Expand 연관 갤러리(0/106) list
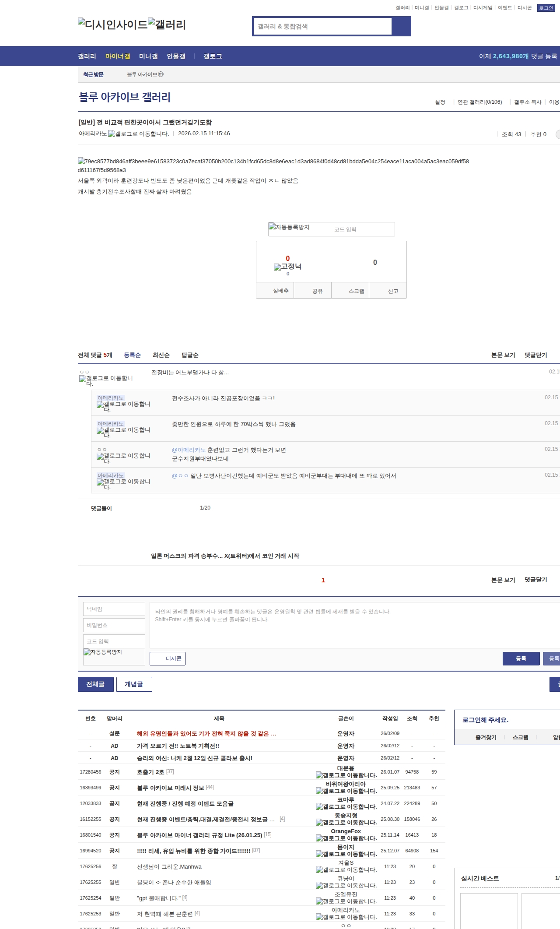 coord(479,102)
